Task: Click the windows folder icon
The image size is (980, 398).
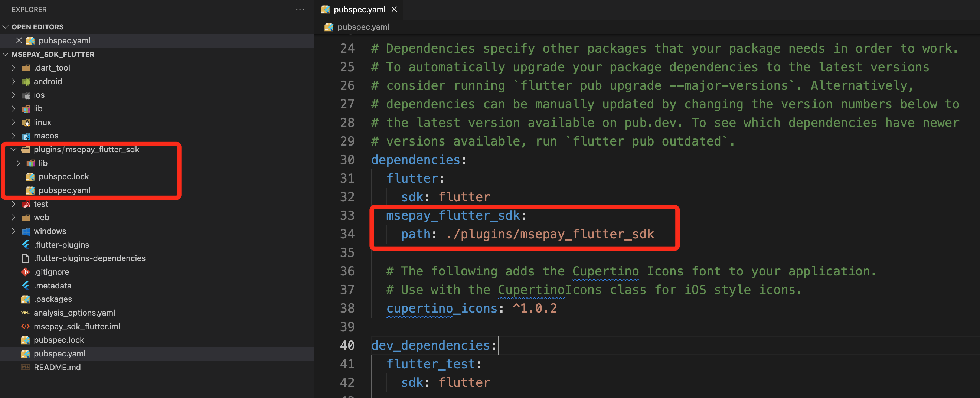Action: pos(26,231)
